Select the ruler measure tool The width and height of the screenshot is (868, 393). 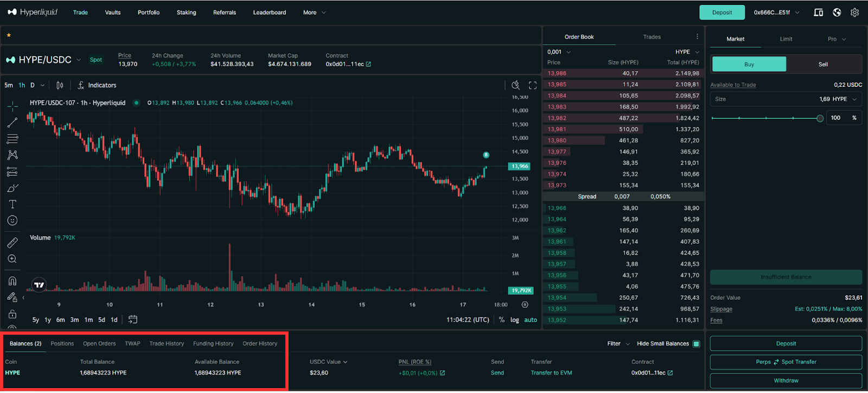click(x=12, y=243)
